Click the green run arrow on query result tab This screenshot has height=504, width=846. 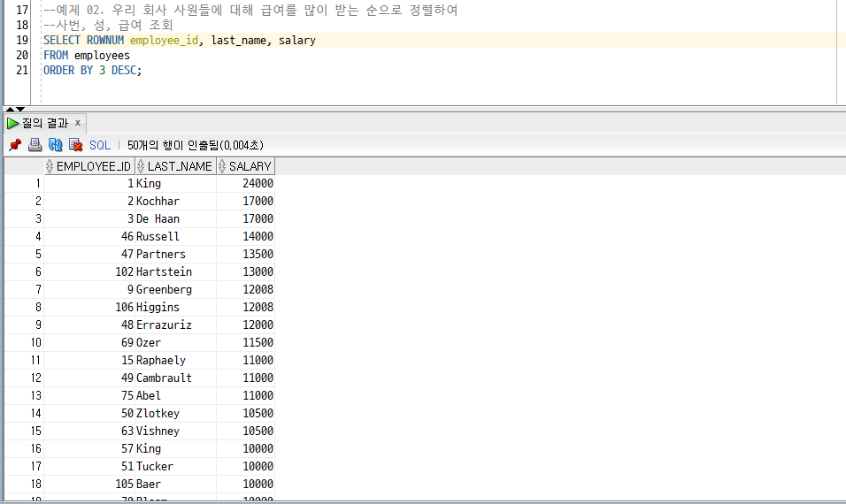click(12, 124)
